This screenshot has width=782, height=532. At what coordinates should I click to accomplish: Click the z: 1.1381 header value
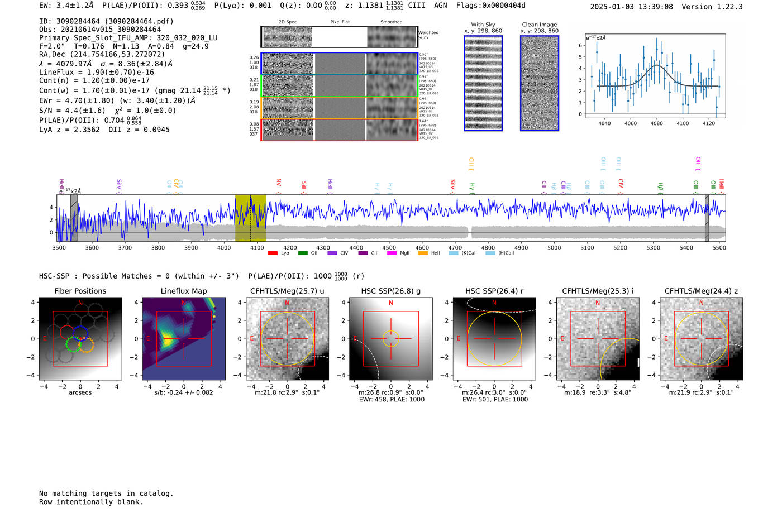coord(374,6)
